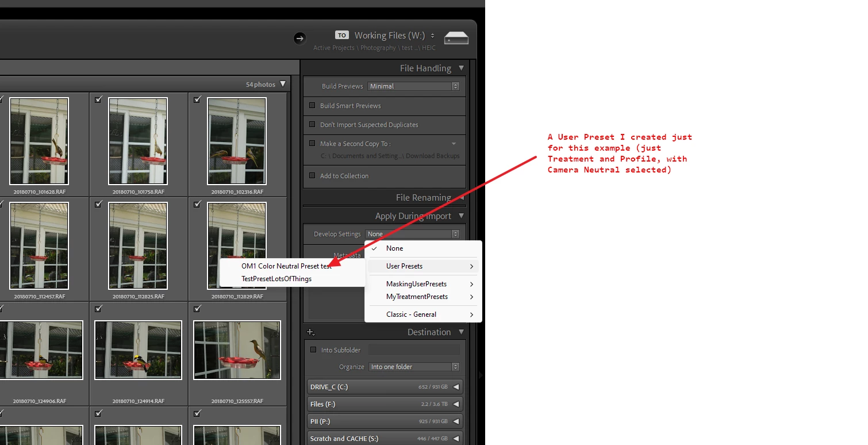Screen dimensions: 868x445
Task: Enable the Into Subfolder checkbox
Action: pos(313,350)
